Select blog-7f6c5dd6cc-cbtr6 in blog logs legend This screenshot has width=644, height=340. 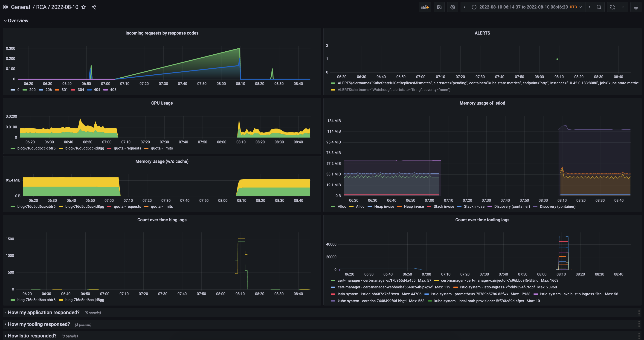36,300
